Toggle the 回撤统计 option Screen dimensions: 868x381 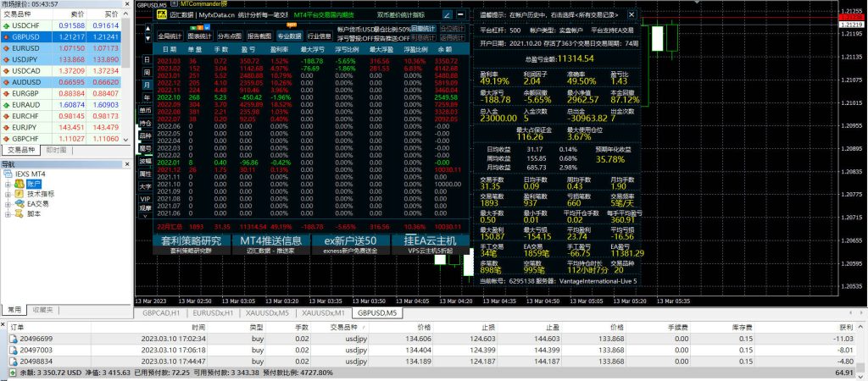point(424,28)
